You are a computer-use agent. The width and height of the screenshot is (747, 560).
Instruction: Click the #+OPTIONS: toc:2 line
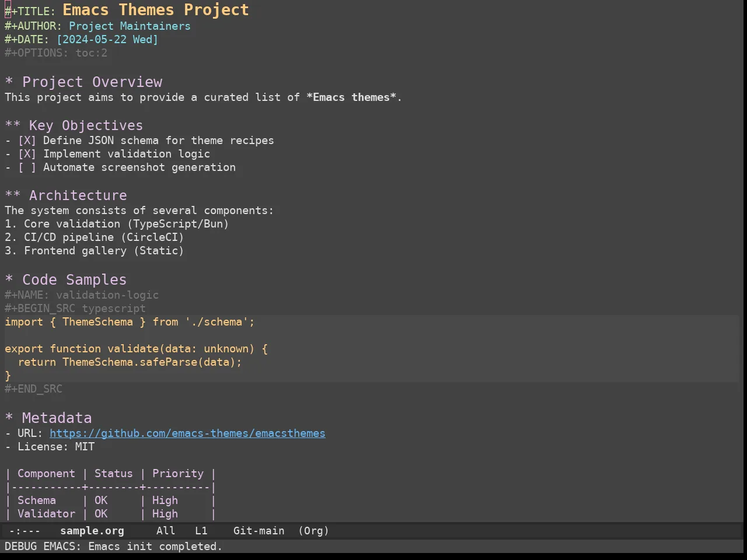(x=56, y=53)
